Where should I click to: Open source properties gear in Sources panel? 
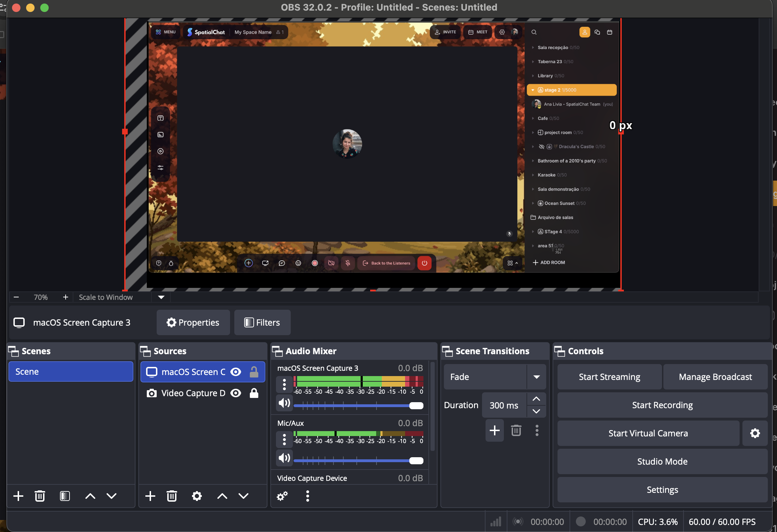[197, 496]
